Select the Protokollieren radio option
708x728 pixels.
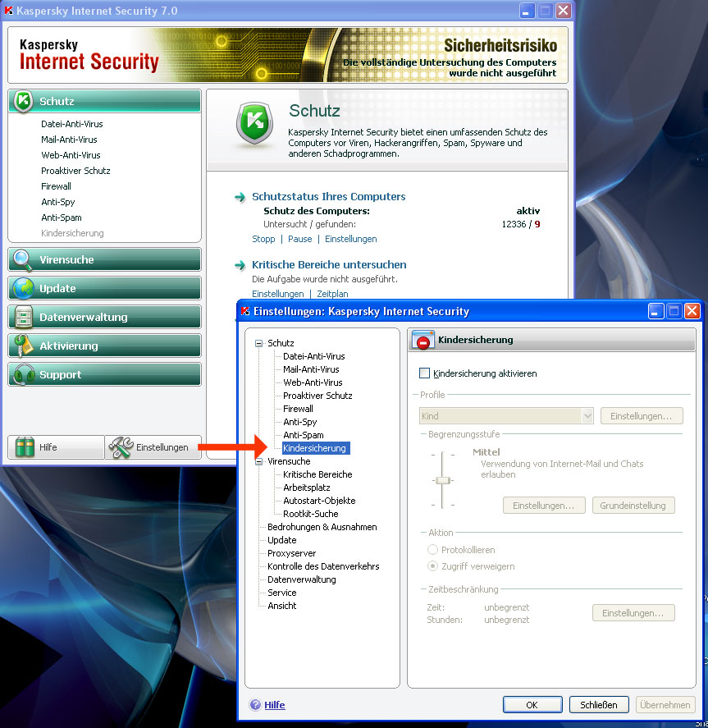[432, 550]
